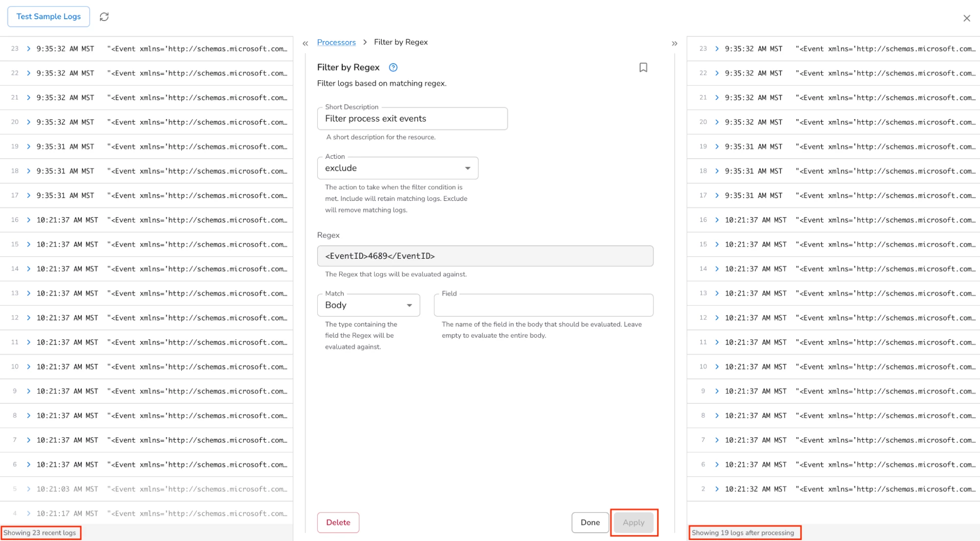Collapse left log panel with double chevron
This screenshot has height=541, width=980.
pos(305,44)
